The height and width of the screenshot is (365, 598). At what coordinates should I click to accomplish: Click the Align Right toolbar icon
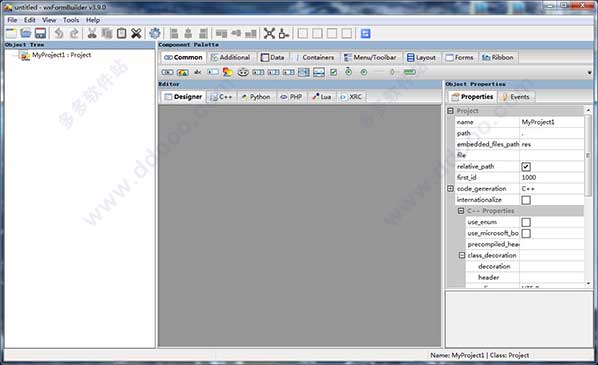203,33
